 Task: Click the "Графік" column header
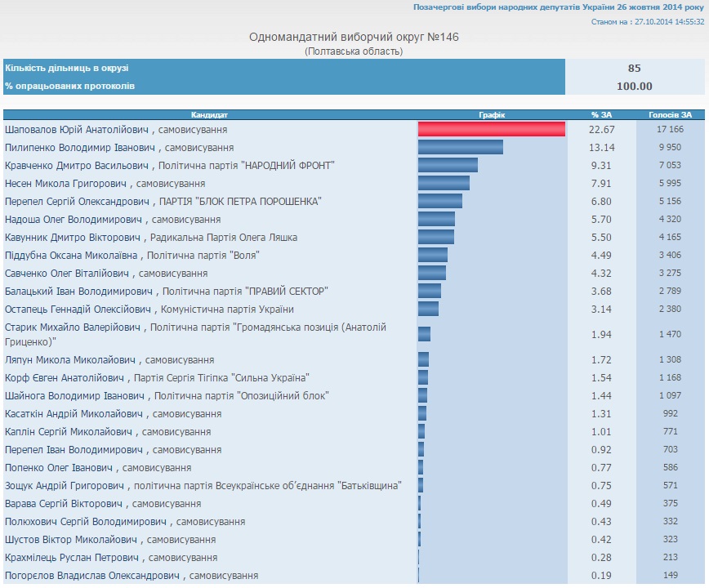(492, 115)
